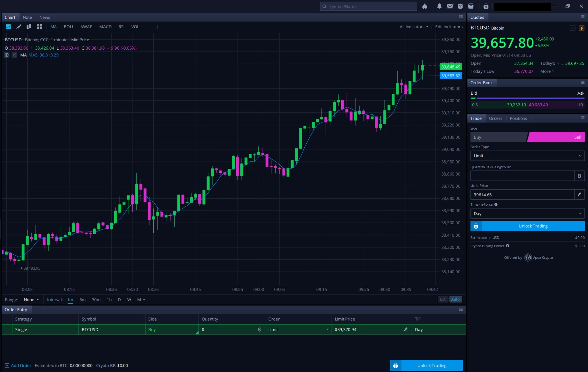Open the drawing pencil tool
Viewport: 588px width, 372px height.
(19, 27)
